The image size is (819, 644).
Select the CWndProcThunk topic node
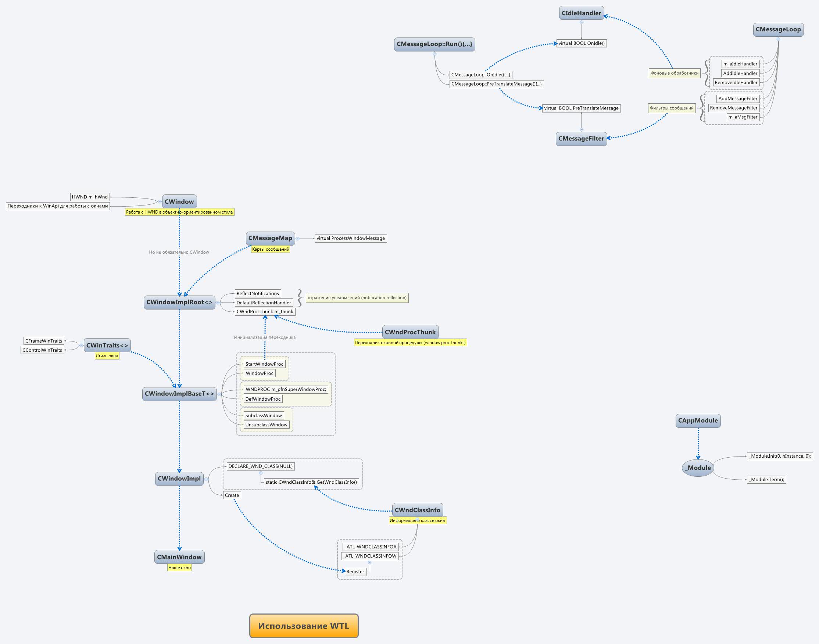click(410, 332)
